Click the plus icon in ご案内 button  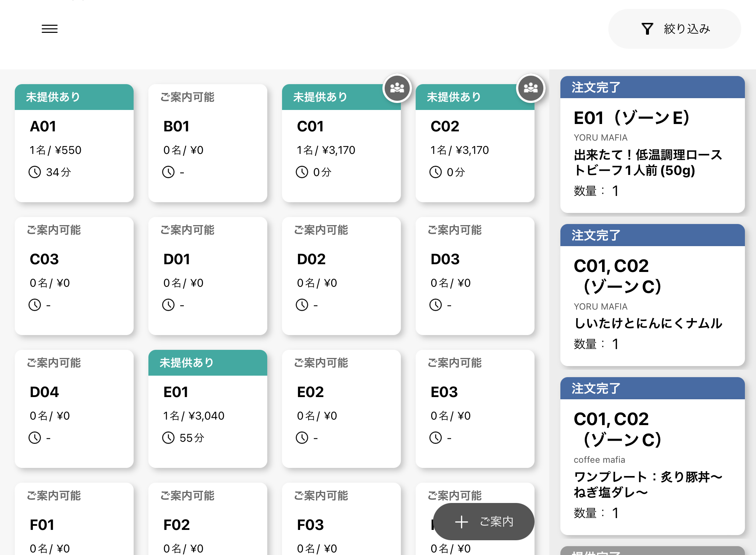(461, 522)
